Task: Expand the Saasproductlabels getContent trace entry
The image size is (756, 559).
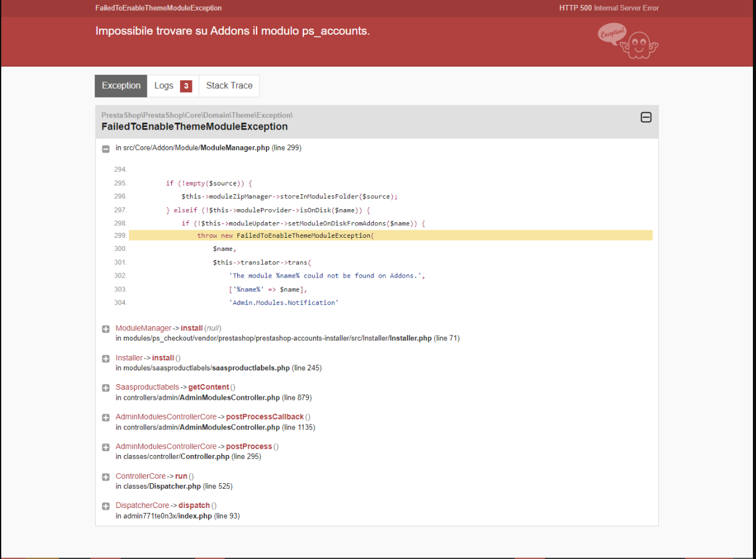Action: point(106,388)
